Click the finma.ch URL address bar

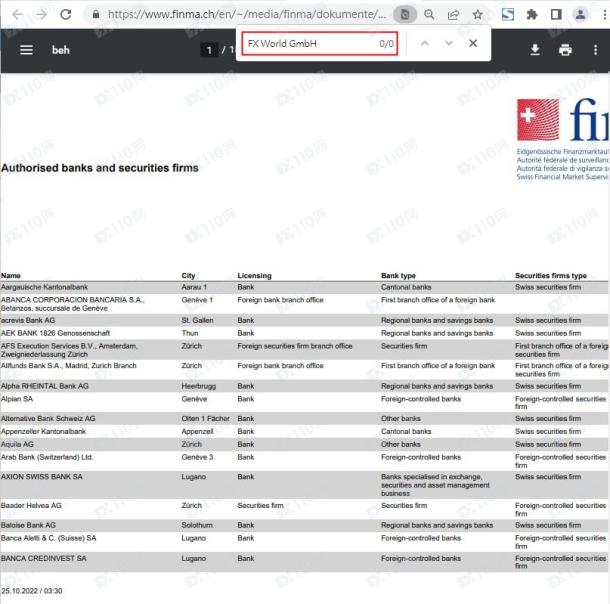coord(247,15)
